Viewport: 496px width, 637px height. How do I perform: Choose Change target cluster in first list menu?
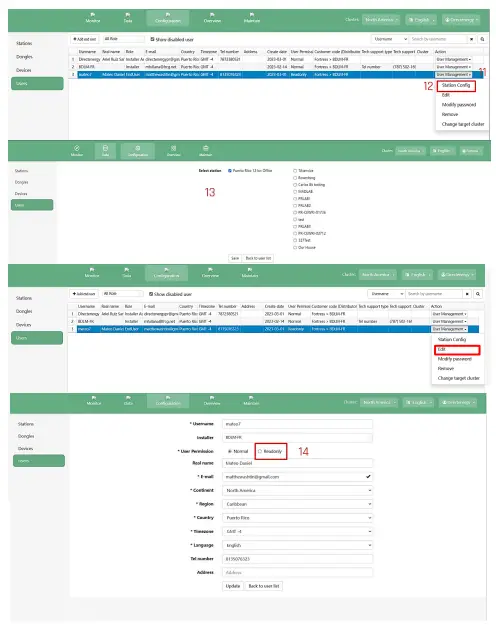(x=463, y=124)
